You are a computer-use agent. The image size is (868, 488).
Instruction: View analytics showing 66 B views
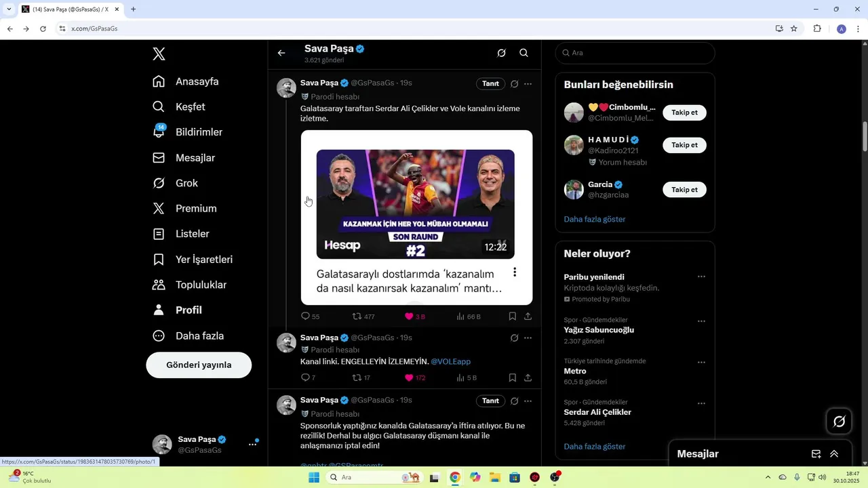point(468,317)
